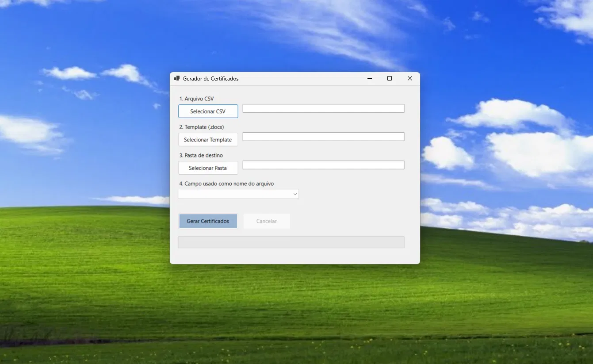Click the Gerador de Certificados app icon
Screen dimensions: 593x364
tap(177, 78)
